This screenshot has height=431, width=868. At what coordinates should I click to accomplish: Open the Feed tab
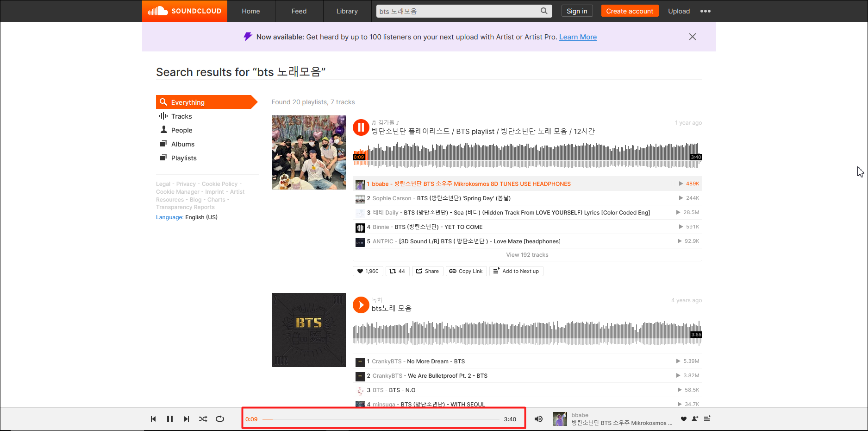pos(299,11)
